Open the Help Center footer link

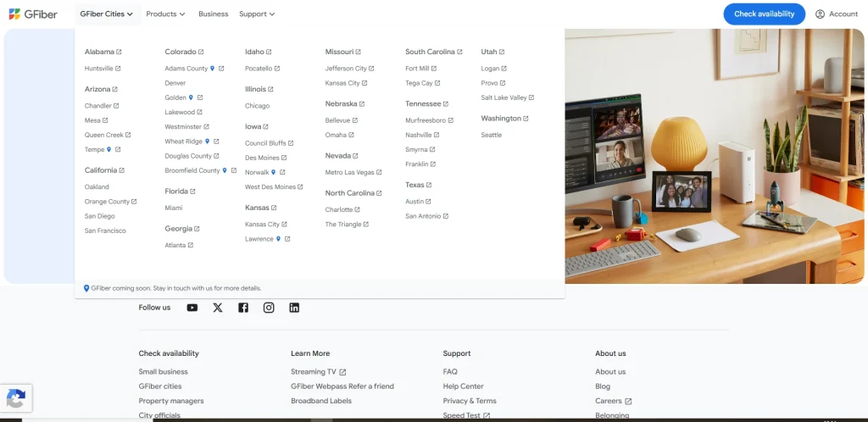[x=464, y=386]
